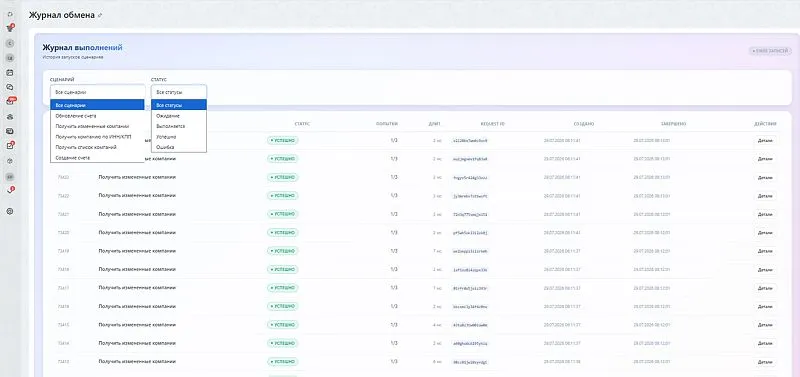Viewport: 800px width, 377px height.
Task: Open the Статус combo box showing Все статусы
Action: [x=179, y=92]
